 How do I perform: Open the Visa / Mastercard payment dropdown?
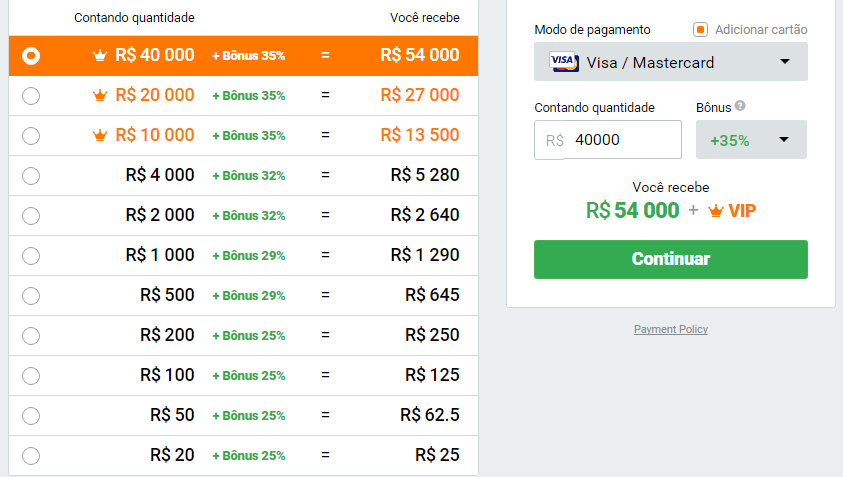pos(670,62)
